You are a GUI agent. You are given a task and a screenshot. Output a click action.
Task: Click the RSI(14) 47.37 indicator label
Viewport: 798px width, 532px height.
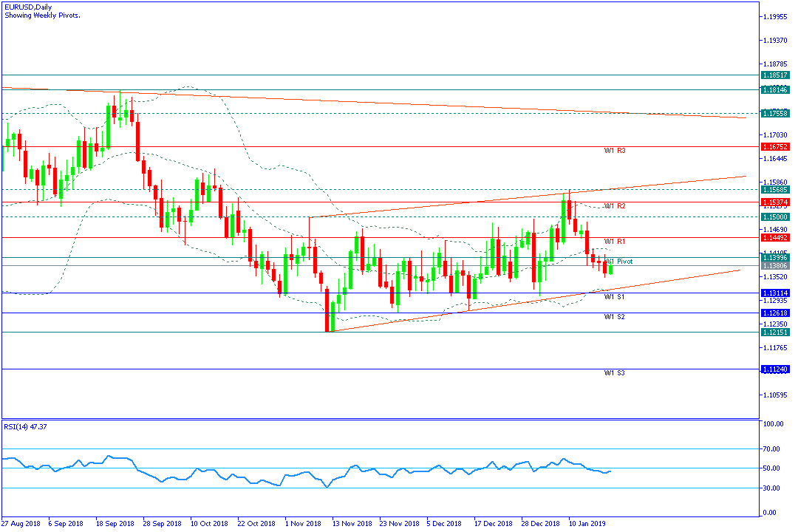tap(25, 426)
